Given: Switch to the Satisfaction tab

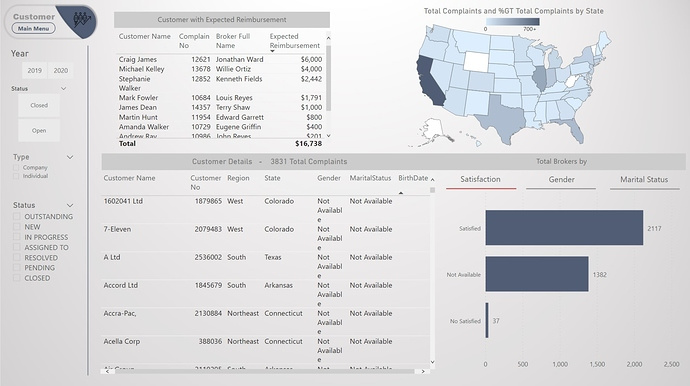Looking at the screenshot, I should (x=481, y=180).
